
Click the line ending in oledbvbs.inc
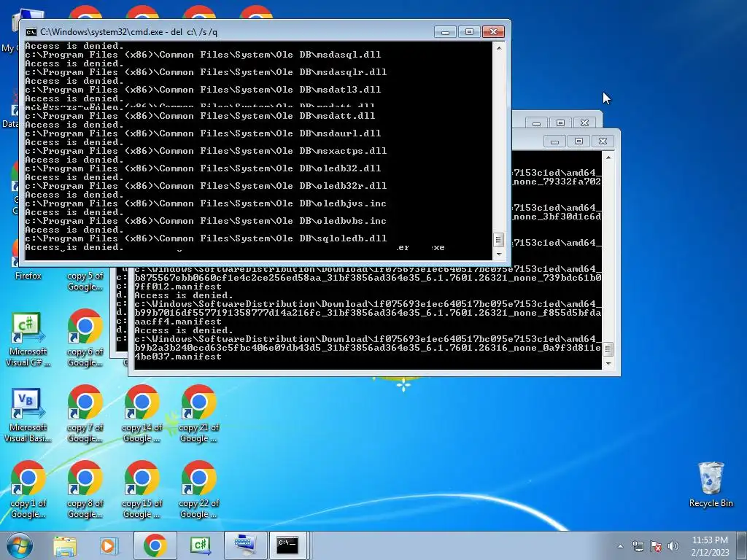(206, 222)
